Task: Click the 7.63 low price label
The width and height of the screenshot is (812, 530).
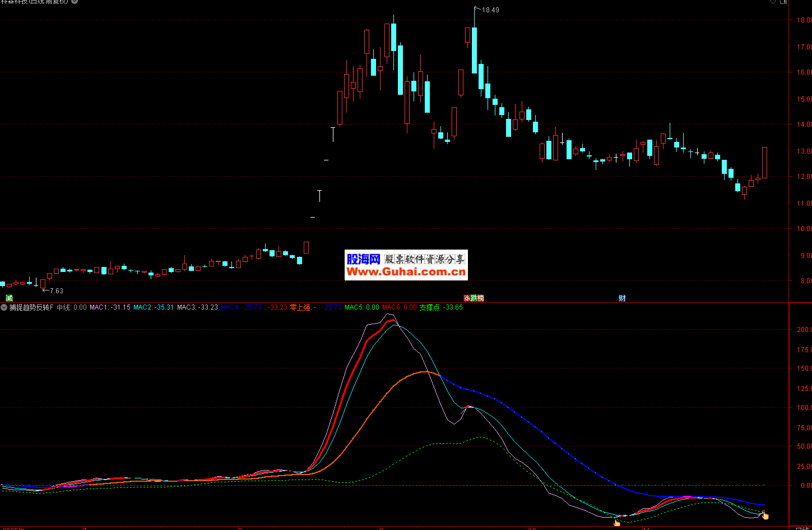Action: tap(55, 291)
